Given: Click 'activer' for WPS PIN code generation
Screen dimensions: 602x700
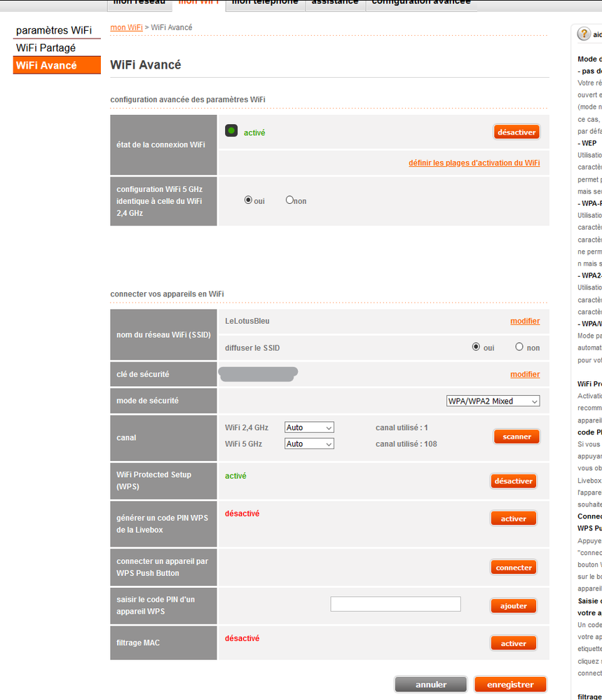Looking at the screenshot, I should pyautogui.click(x=514, y=519).
